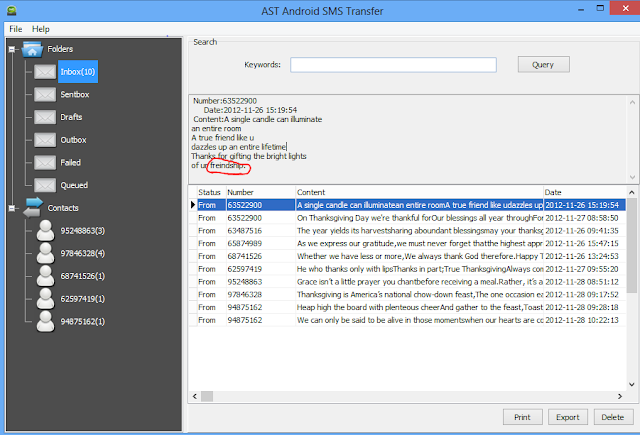This screenshot has width=640, height=435.
Task: Click the avatar icon for contact 95248863
Action: (x=45, y=231)
